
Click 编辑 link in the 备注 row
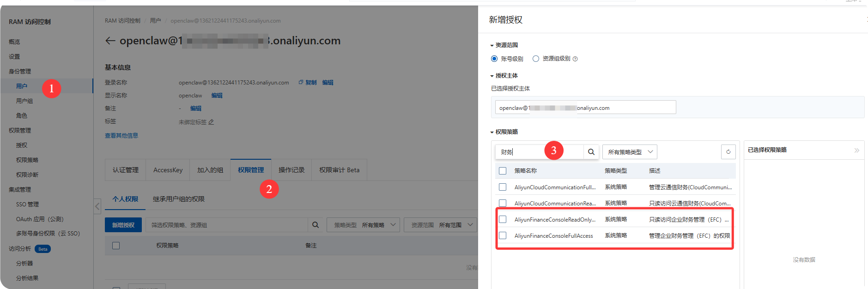tap(196, 108)
